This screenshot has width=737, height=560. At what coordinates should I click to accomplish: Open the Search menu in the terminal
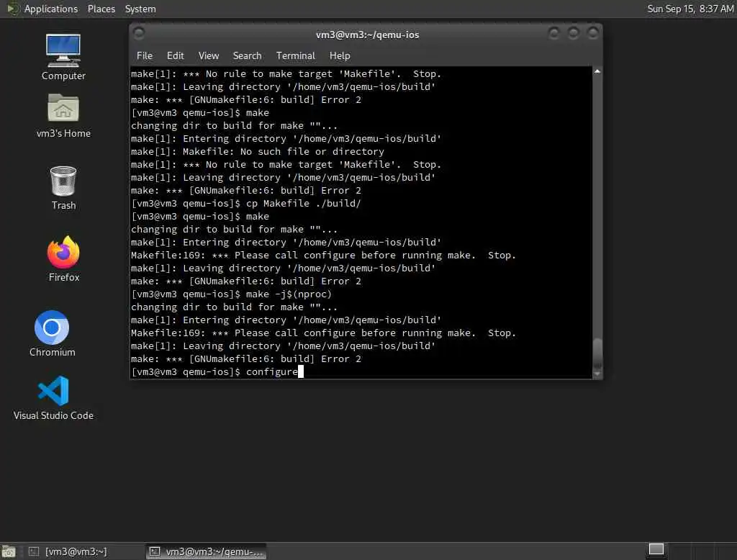click(248, 55)
